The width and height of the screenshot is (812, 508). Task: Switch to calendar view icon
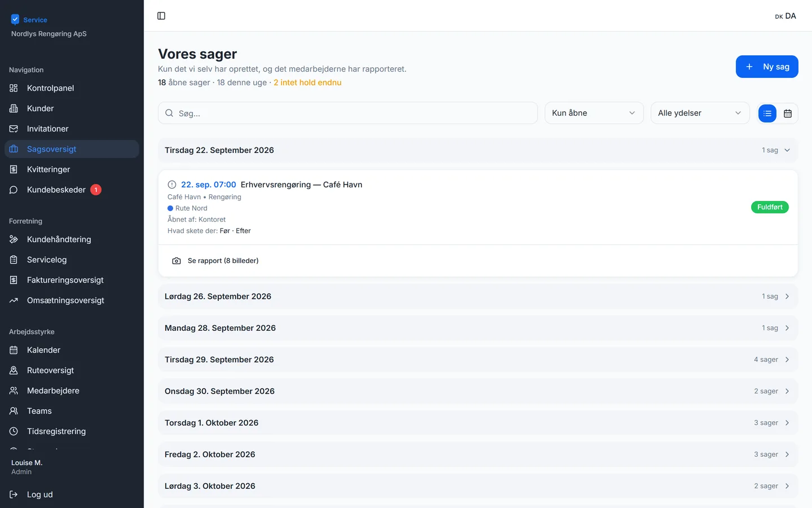point(788,113)
